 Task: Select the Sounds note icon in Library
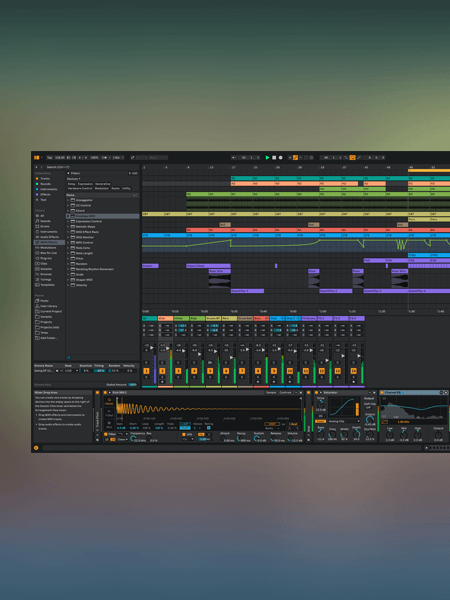coord(37,221)
